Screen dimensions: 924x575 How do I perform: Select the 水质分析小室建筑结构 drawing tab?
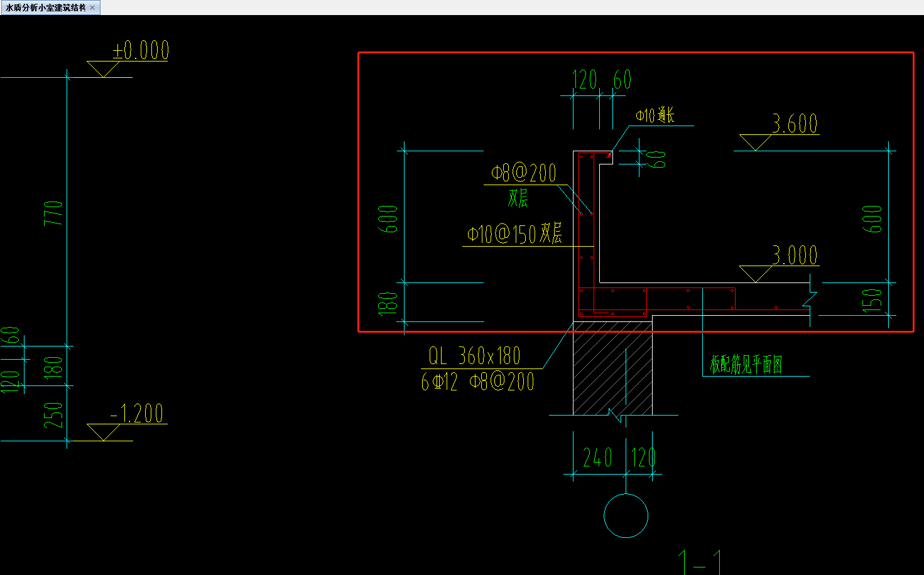pos(50,8)
